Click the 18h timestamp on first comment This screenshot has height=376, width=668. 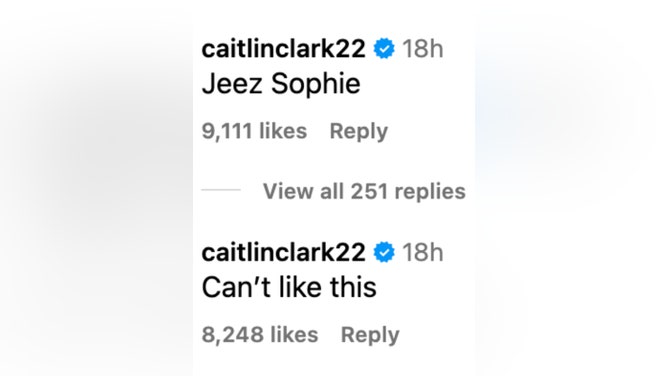(x=423, y=49)
